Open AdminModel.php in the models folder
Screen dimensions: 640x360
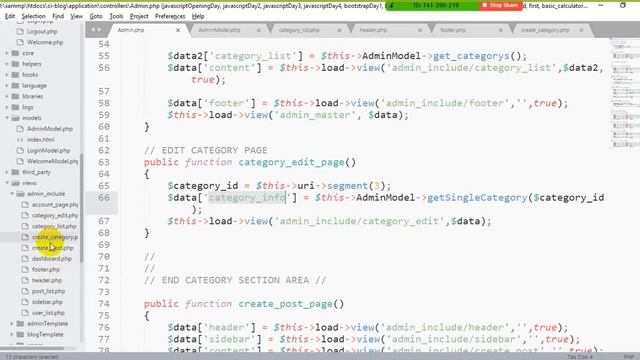click(x=50, y=129)
